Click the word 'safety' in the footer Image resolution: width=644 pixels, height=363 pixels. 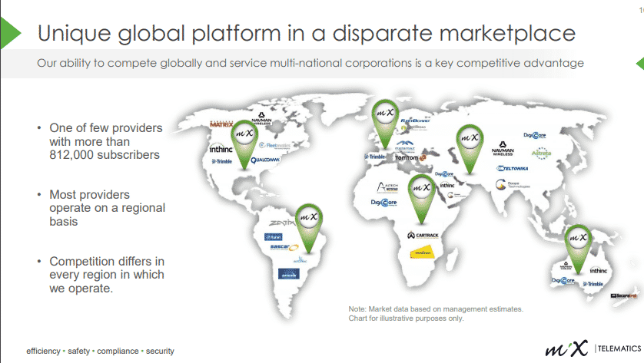[x=79, y=351]
